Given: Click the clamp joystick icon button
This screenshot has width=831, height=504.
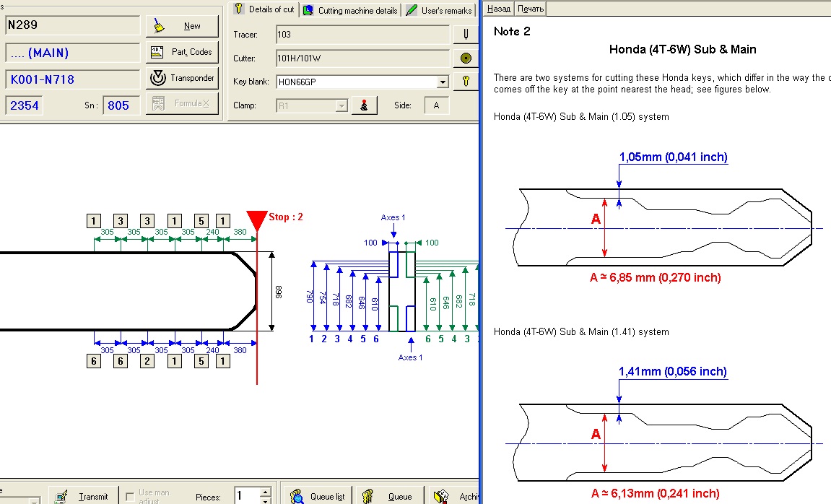Looking at the screenshot, I should [364, 105].
